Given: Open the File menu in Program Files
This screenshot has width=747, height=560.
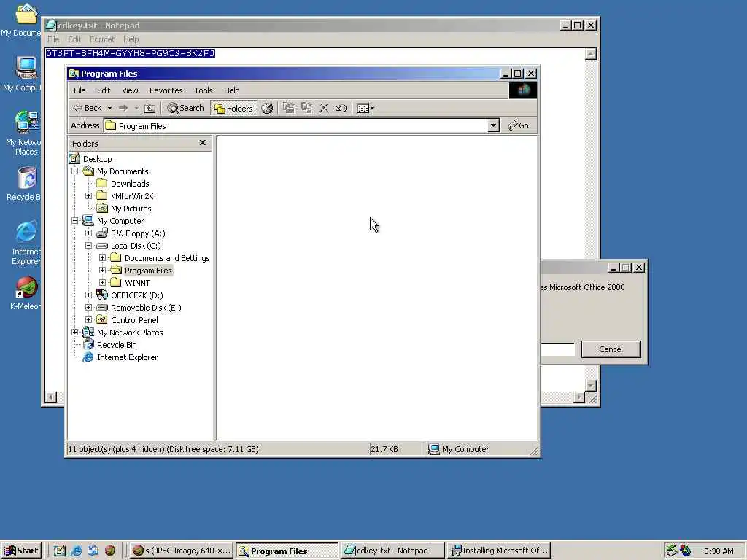Looking at the screenshot, I should click(80, 90).
